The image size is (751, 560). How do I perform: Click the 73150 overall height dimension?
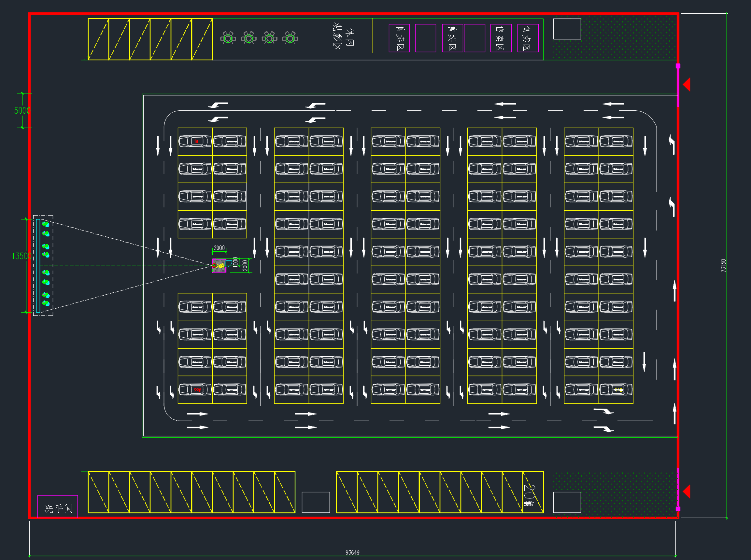[x=723, y=265]
